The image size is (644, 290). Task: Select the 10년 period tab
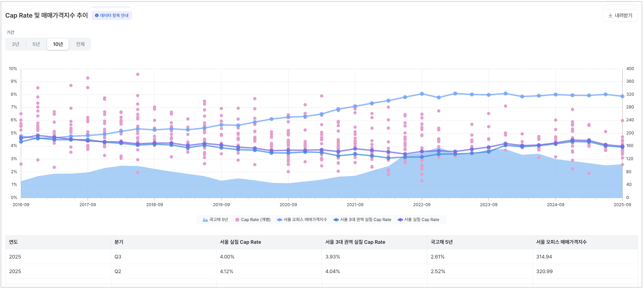58,44
